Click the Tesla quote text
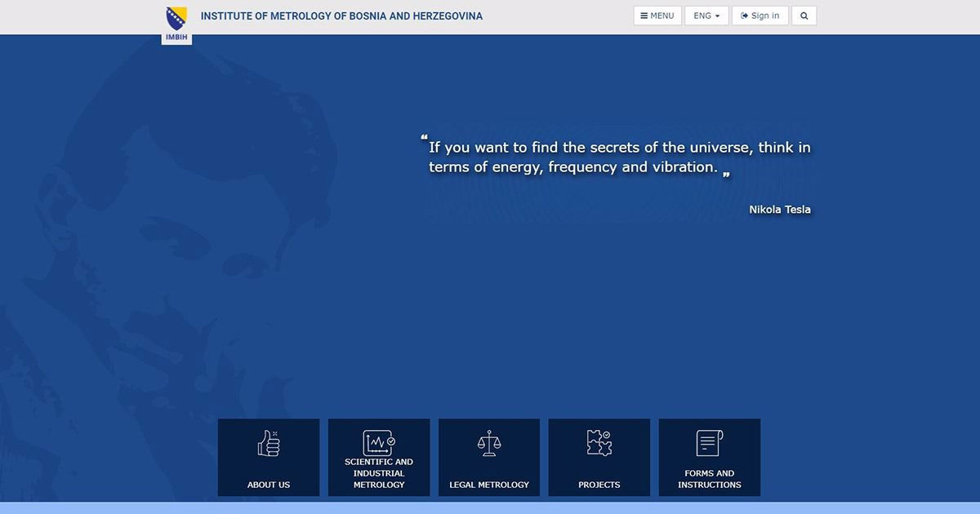The image size is (980, 514). (x=619, y=157)
